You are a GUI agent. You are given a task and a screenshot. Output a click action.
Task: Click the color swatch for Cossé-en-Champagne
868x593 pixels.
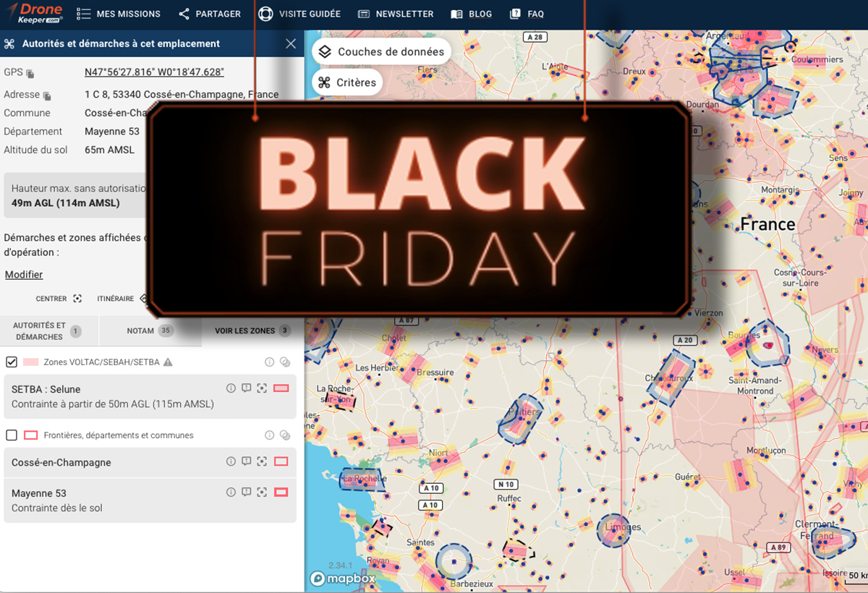tap(281, 461)
